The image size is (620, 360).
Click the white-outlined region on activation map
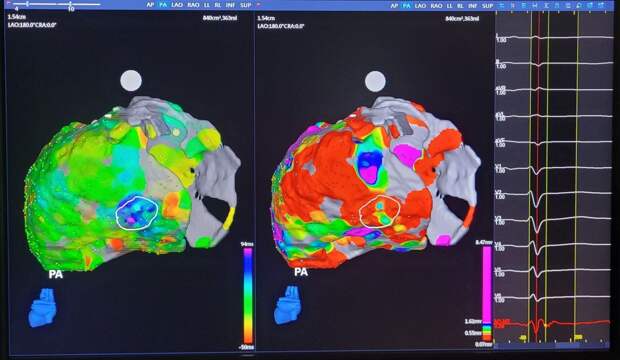(x=137, y=213)
